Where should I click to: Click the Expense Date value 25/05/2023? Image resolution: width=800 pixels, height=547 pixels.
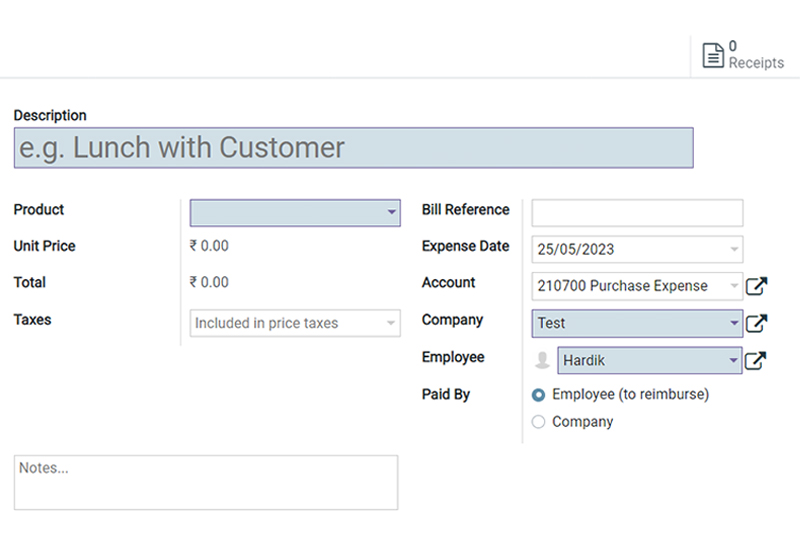coord(576,250)
